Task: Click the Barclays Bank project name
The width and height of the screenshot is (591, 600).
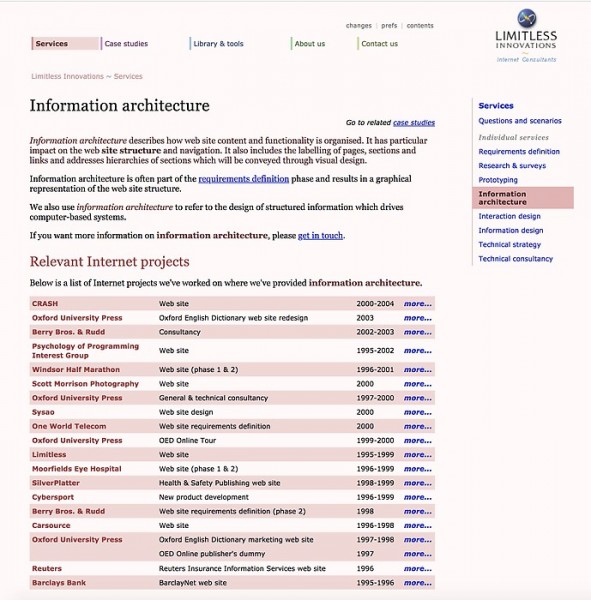Action: 59,583
